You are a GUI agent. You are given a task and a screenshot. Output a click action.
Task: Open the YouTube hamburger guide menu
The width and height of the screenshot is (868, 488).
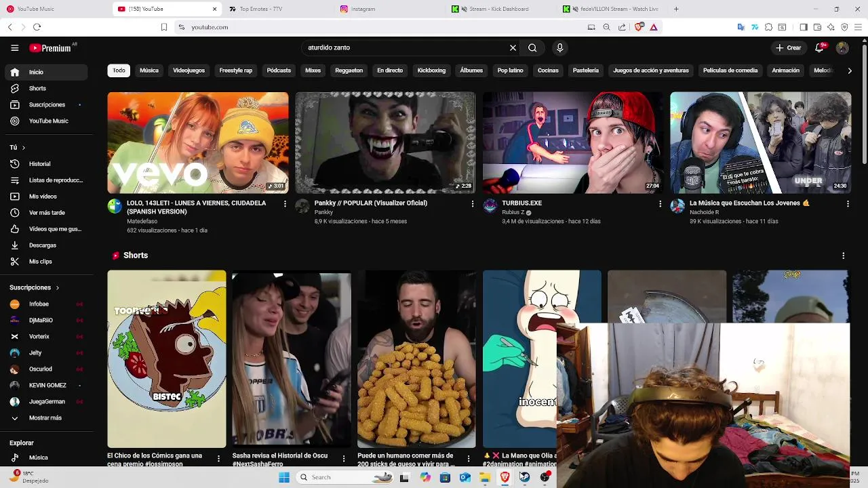(x=14, y=48)
